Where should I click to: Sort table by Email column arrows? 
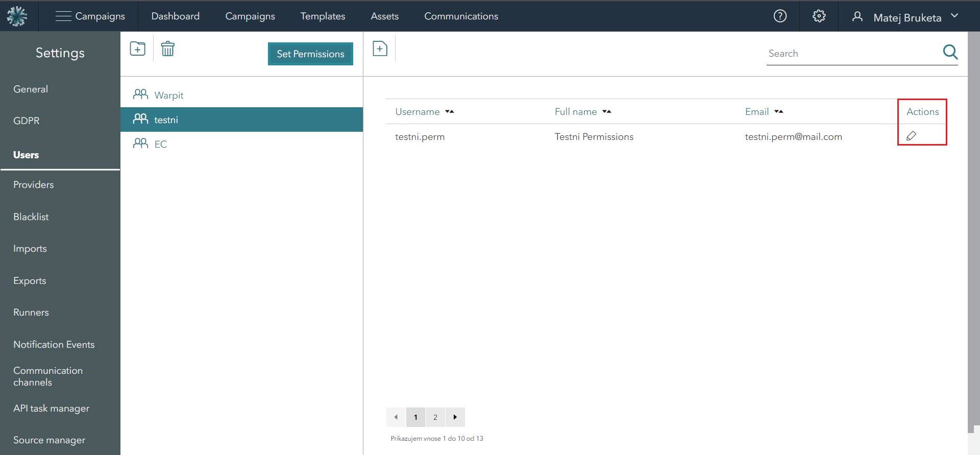pos(778,112)
